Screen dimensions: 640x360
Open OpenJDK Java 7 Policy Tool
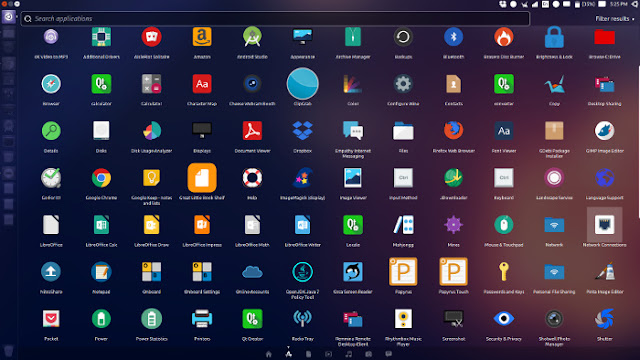pos(302,272)
